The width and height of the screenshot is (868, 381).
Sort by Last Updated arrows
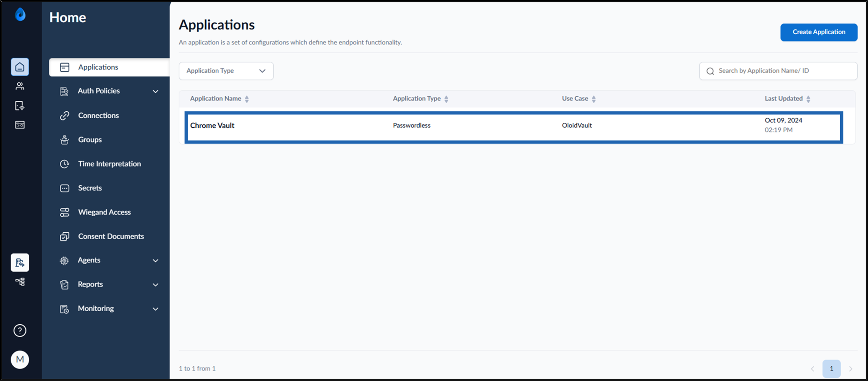pyautogui.click(x=808, y=99)
